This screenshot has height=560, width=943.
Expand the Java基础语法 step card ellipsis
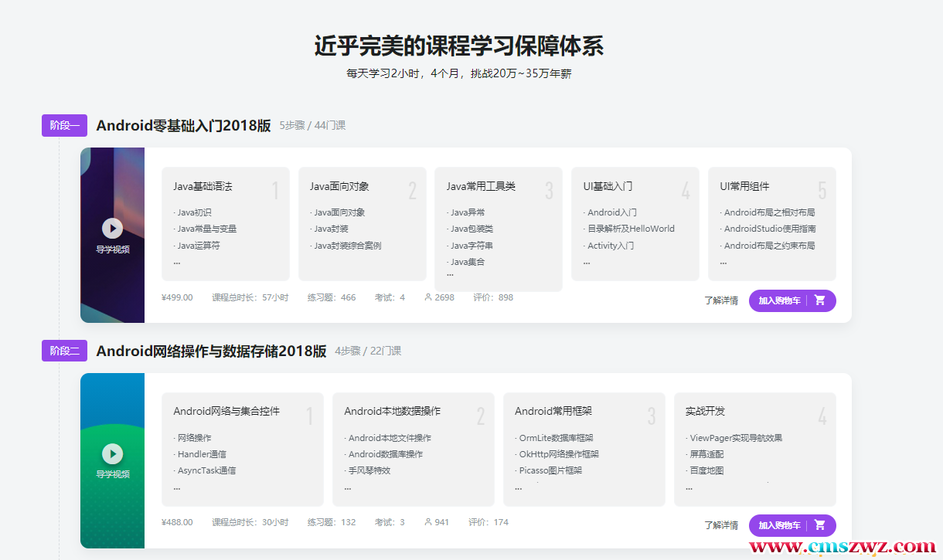coord(177,263)
